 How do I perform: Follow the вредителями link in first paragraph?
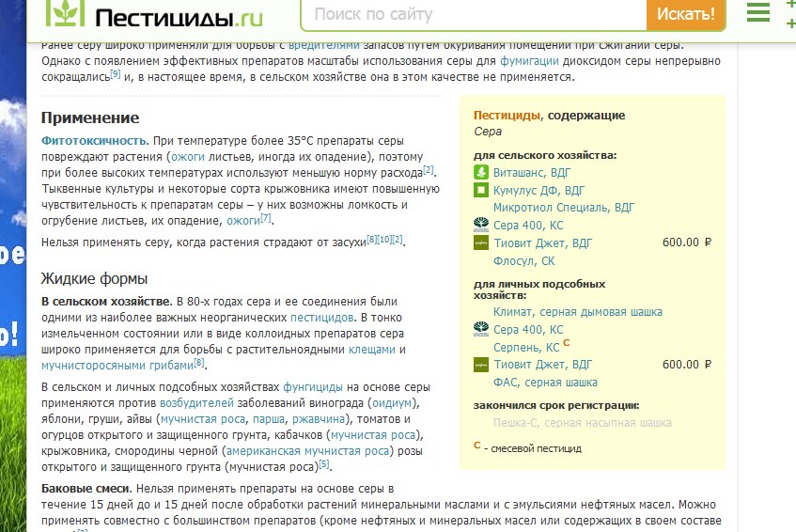[x=323, y=44]
